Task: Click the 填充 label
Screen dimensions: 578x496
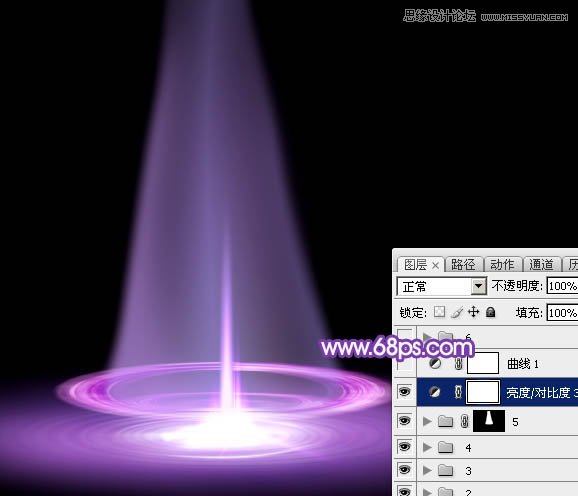Action: (529, 313)
